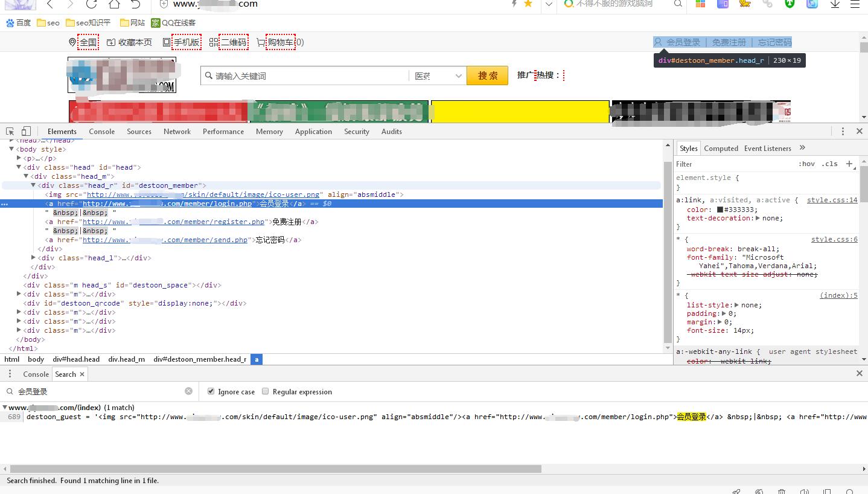Viewport: 868px width, 494px height.
Task: Open DevTools three-dot customize menu
Action: (843, 131)
